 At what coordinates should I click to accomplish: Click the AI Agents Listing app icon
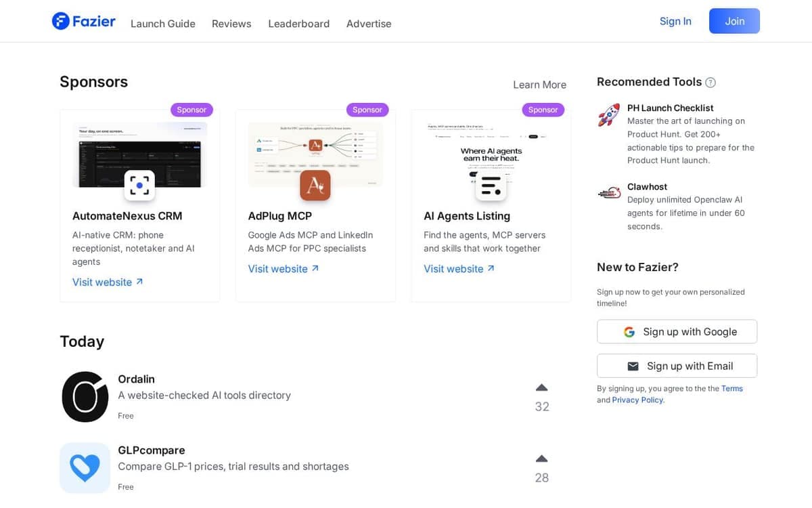click(x=491, y=185)
